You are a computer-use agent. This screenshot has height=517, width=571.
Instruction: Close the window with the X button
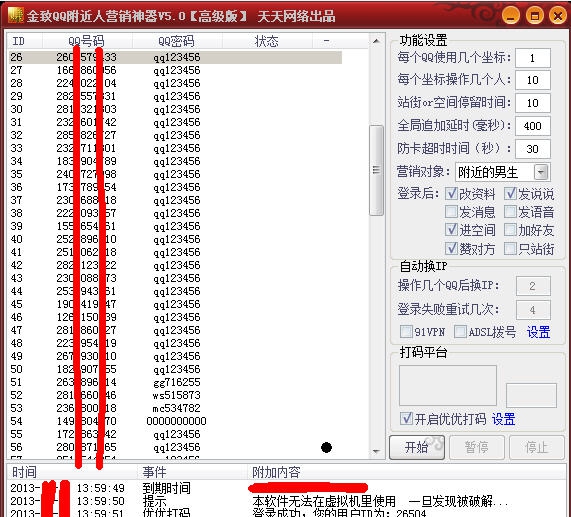558,16
